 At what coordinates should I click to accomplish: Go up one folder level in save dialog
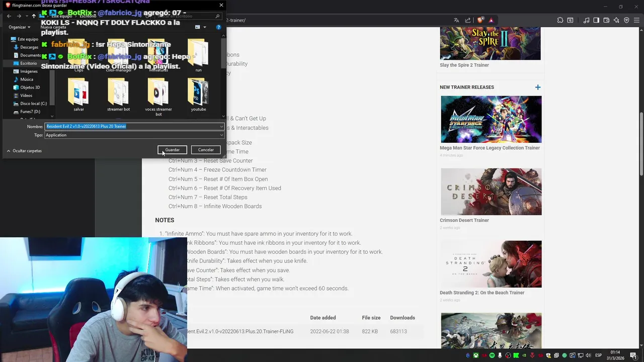pyautogui.click(x=34, y=16)
